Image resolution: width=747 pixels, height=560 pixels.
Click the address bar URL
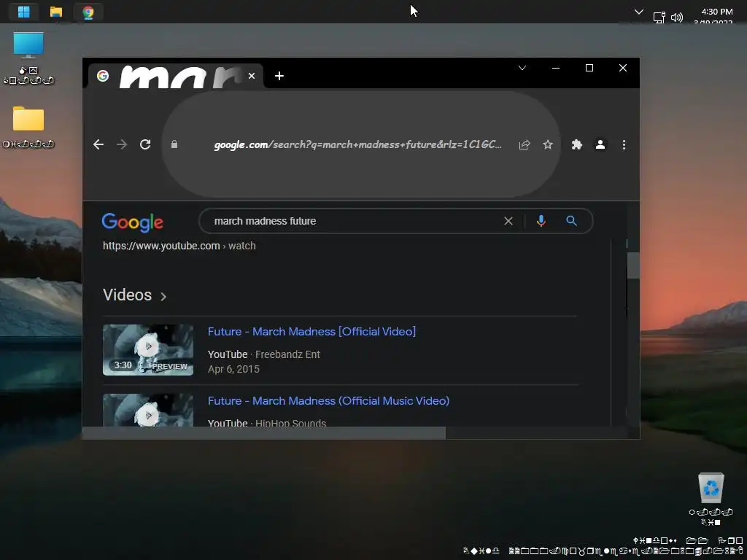(x=357, y=144)
